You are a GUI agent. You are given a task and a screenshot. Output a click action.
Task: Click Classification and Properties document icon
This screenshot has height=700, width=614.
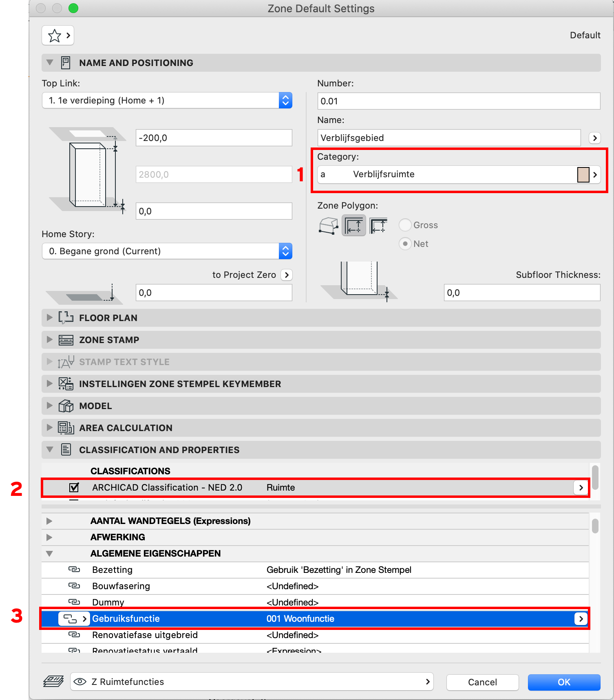[x=66, y=450]
